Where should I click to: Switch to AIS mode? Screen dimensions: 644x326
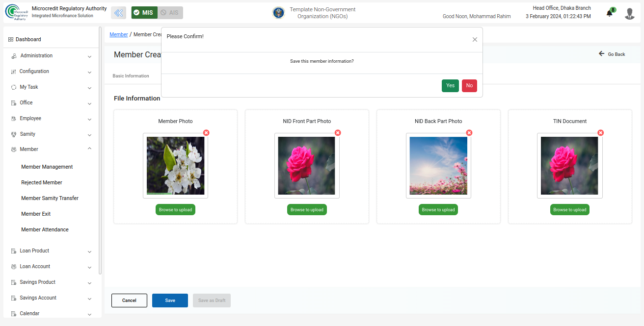click(x=170, y=13)
